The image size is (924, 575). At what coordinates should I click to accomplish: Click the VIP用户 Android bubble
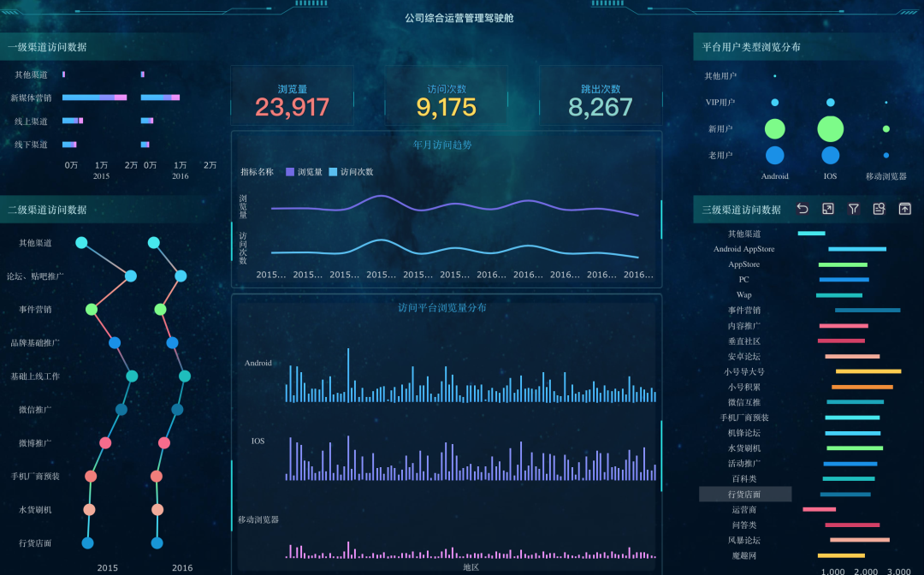click(775, 103)
